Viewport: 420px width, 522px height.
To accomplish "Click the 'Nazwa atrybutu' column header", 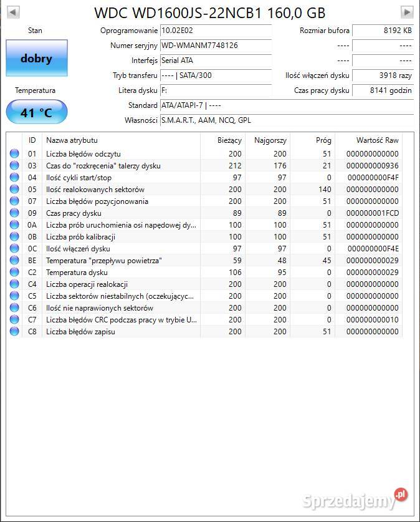I will click(121, 140).
